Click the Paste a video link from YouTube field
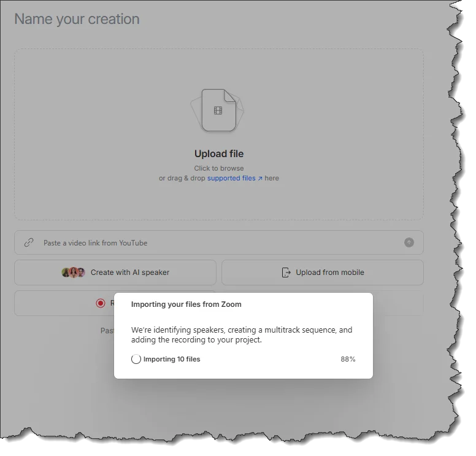The height and width of the screenshot is (456, 476). [x=215, y=242]
